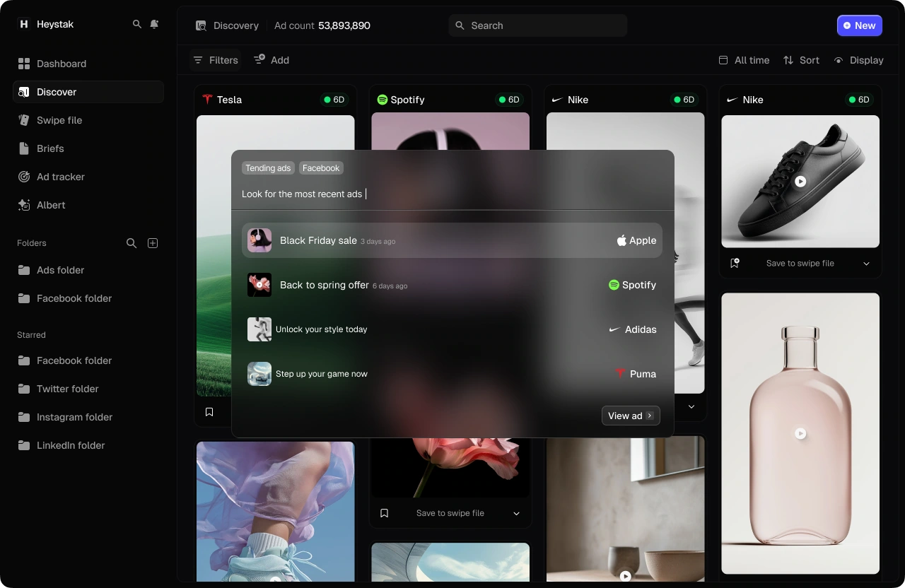Choose the Step up your game now result
The width and height of the screenshot is (905, 588).
coord(452,374)
